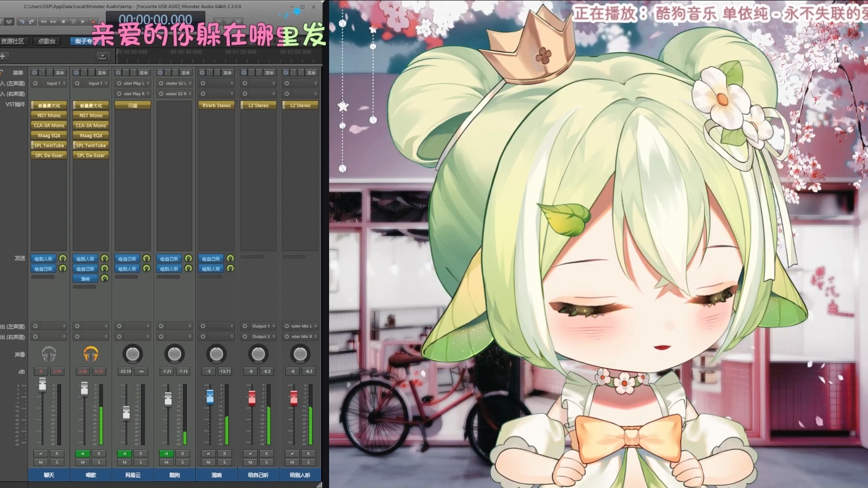Click the second send knob on the 混响 channel
868x488 pixels.
(230, 268)
